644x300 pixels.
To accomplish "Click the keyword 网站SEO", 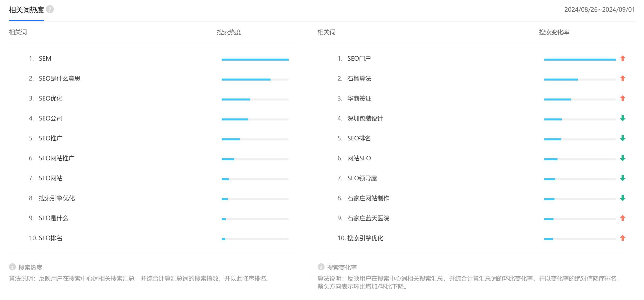I will (x=359, y=159).
